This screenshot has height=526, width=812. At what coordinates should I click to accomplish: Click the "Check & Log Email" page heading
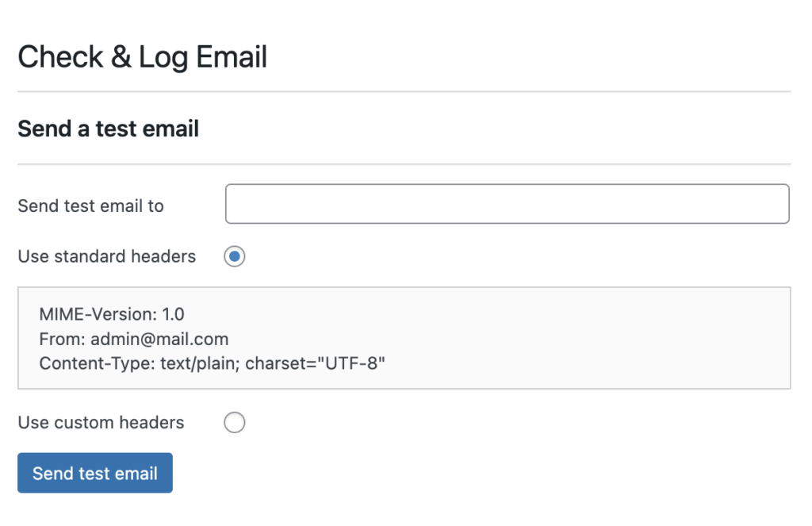click(x=143, y=56)
